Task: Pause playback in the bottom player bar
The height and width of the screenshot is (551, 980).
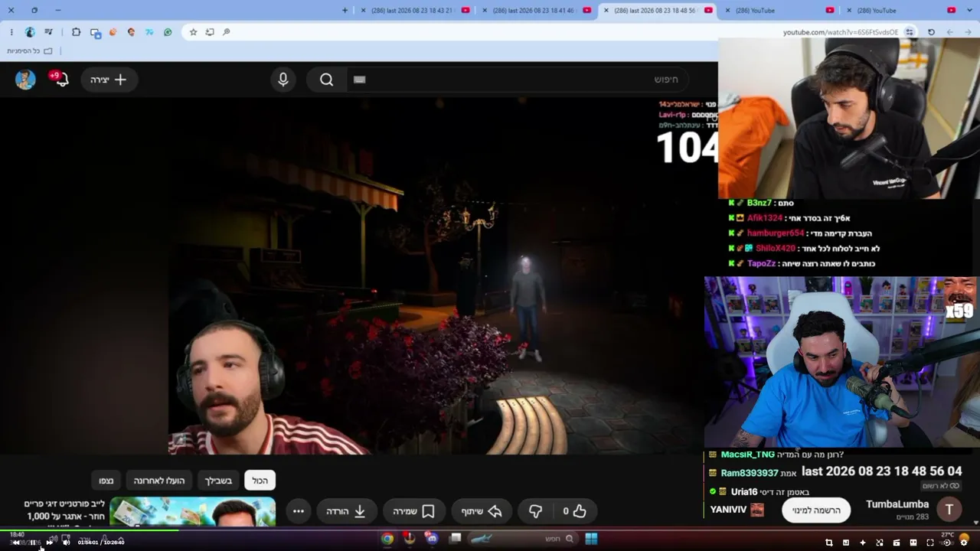Action: tap(32, 543)
